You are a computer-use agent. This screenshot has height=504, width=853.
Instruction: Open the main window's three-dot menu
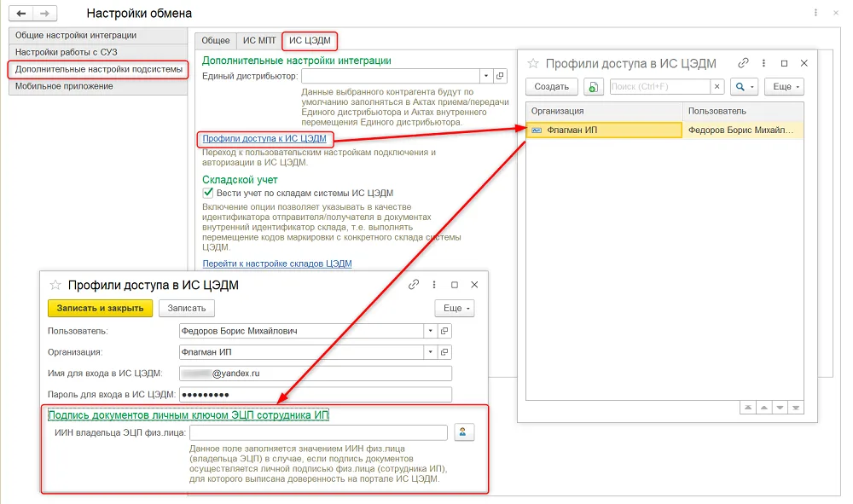[815, 13]
